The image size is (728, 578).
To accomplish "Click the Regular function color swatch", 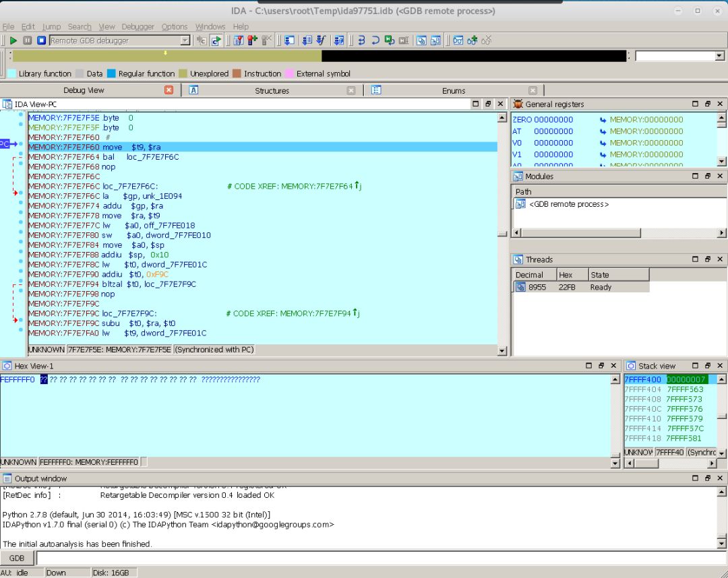I will pyautogui.click(x=111, y=73).
